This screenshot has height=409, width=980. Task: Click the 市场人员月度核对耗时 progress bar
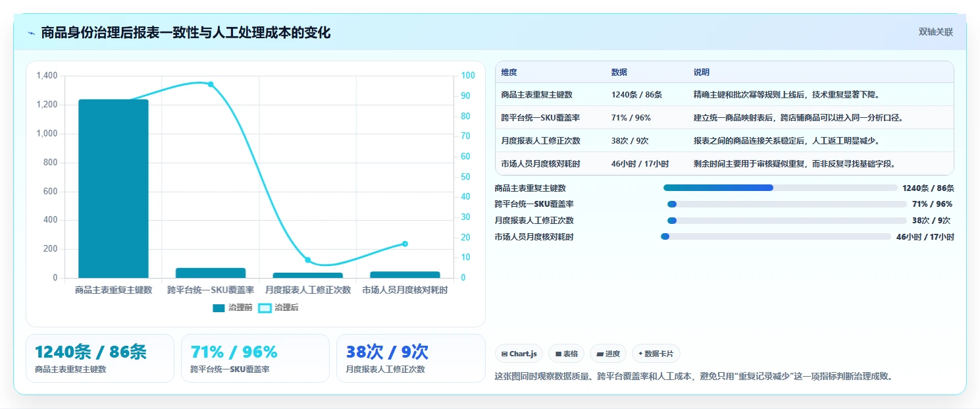click(776, 236)
